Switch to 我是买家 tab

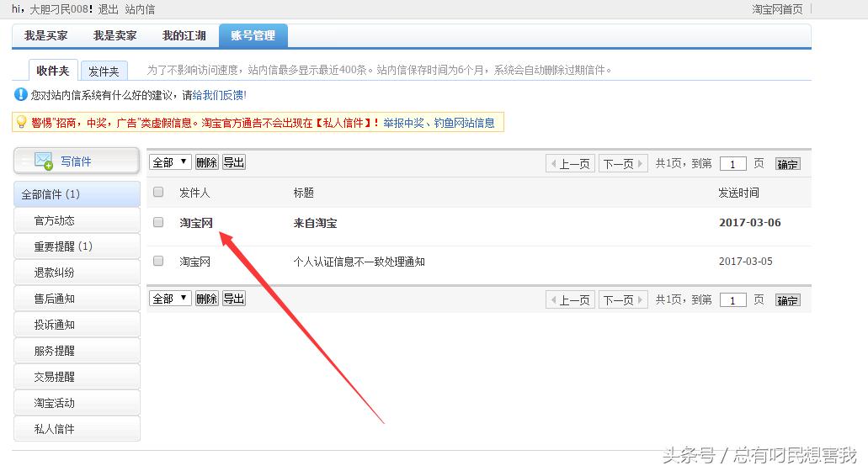(x=46, y=35)
